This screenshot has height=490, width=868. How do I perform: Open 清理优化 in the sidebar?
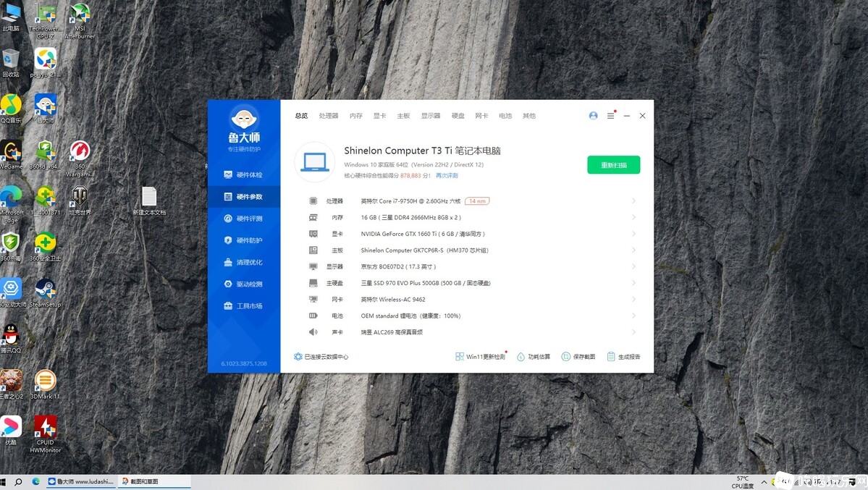coord(243,263)
